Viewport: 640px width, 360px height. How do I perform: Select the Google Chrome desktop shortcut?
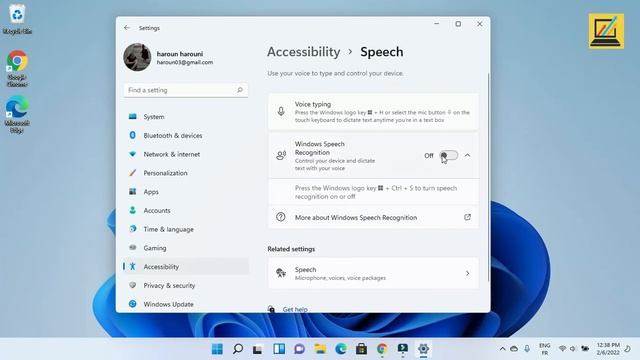(17, 69)
